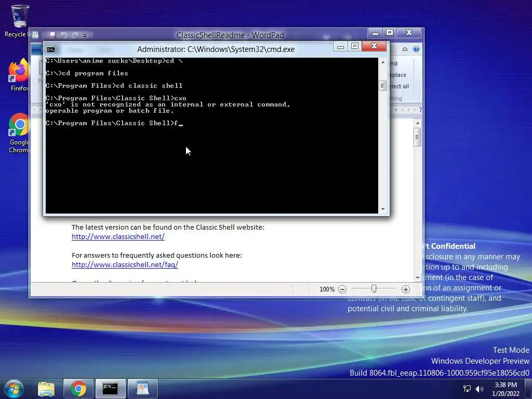The height and width of the screenshot is (399, 532).
Task: Click the cmd window scroll down arrow
Action: 383,209
